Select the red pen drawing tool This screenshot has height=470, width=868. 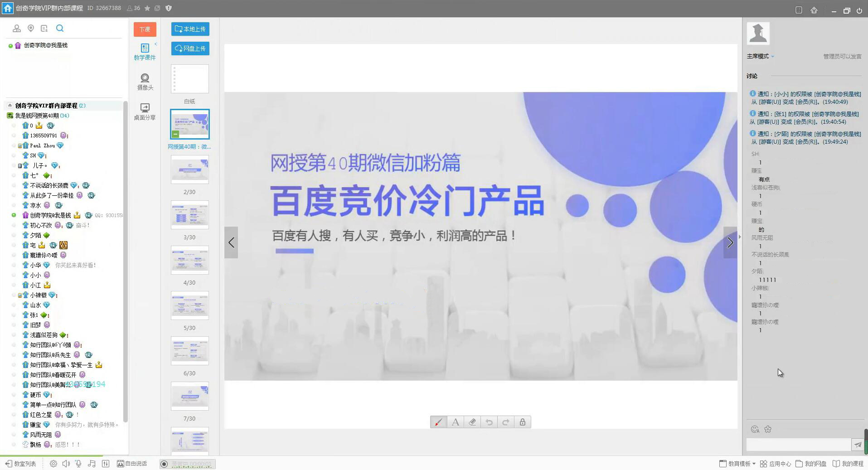click(438, 422)
